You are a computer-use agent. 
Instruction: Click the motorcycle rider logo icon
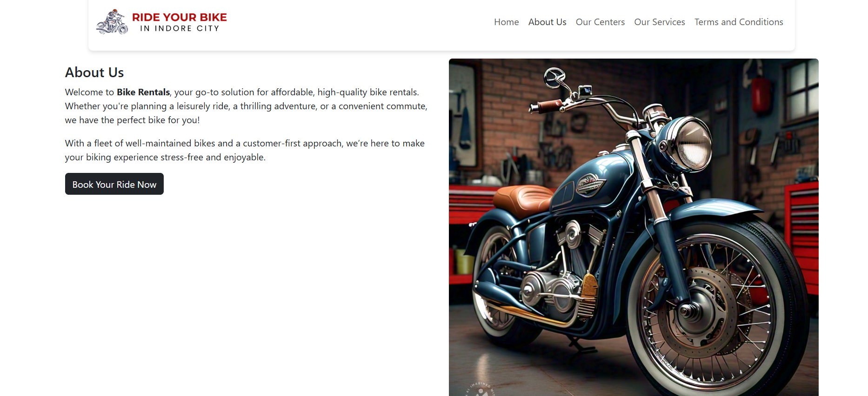112,22
